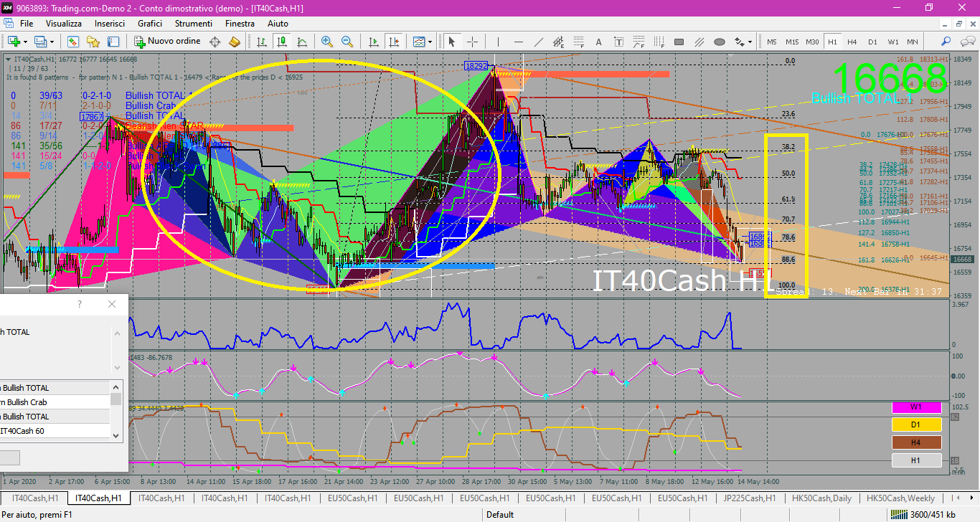Select the text label tool
The width and height of the screenshot is (980, 522).
click(618, 42)
